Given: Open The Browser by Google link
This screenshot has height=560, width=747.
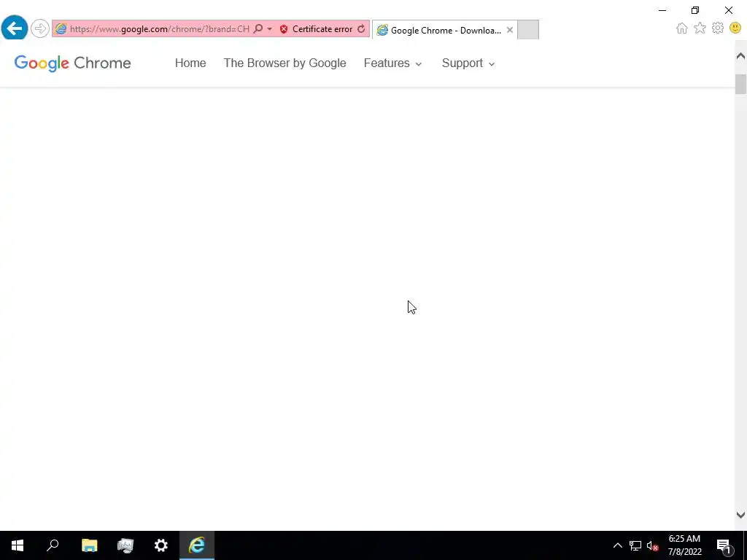Looking at the screenshot, I should [x=285, y=63].
